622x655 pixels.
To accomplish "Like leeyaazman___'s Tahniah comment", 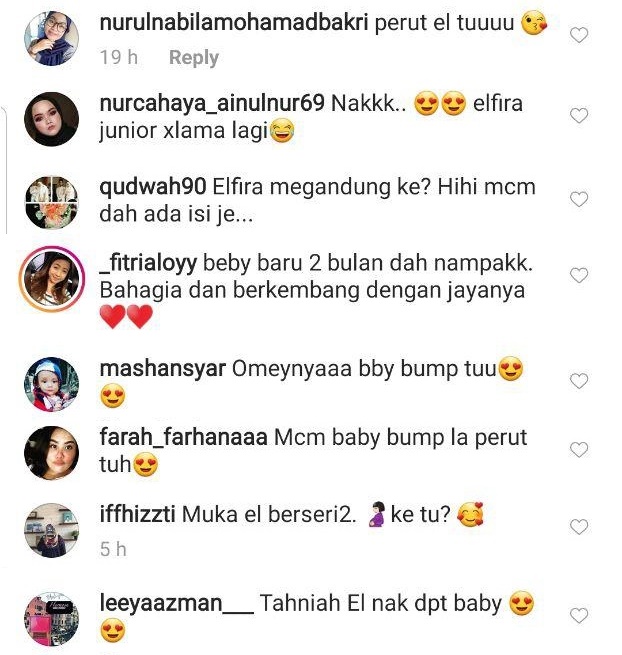I will (x=579, y=616).
